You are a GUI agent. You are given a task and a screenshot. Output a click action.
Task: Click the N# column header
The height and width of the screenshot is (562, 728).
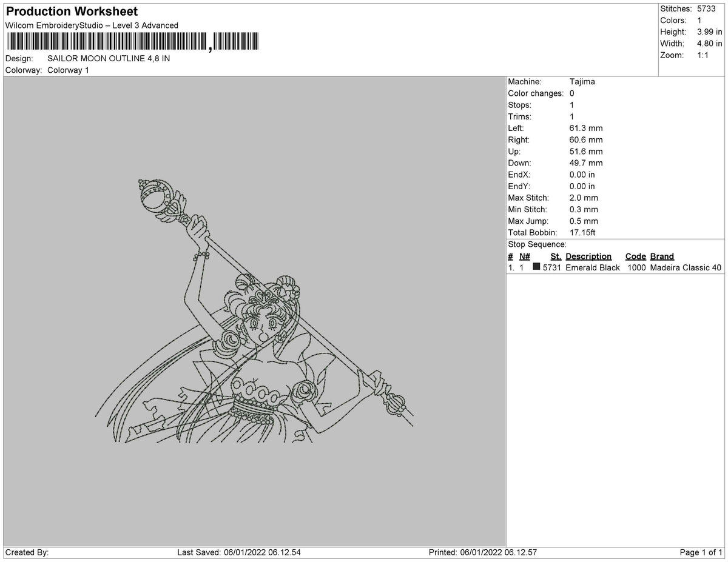click(x=525, y=256)
